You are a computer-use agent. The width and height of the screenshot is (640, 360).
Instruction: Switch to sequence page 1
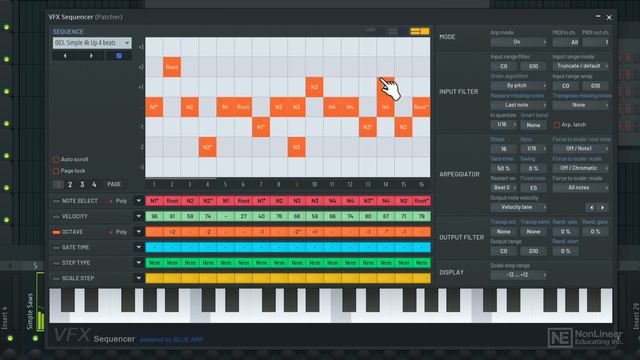(58, 184)
